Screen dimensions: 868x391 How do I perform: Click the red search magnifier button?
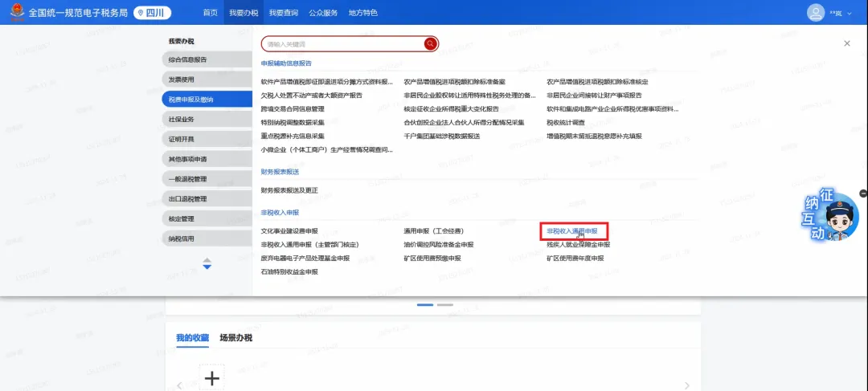(431, 44)
